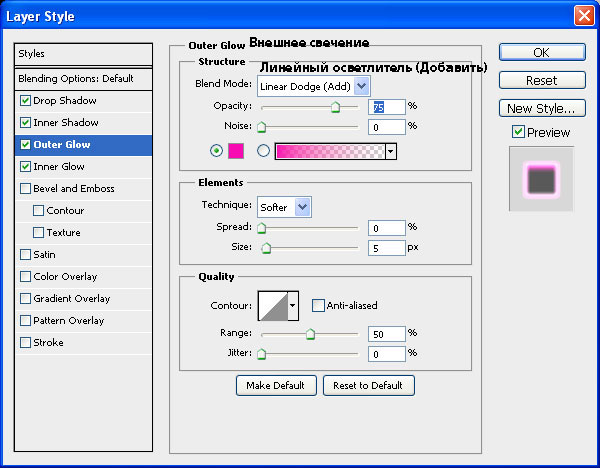Image resolution: width=600 pixels, height=468 pixels.
Task: Open Inner Shadow settings label
Action: (x=66, y=122)
